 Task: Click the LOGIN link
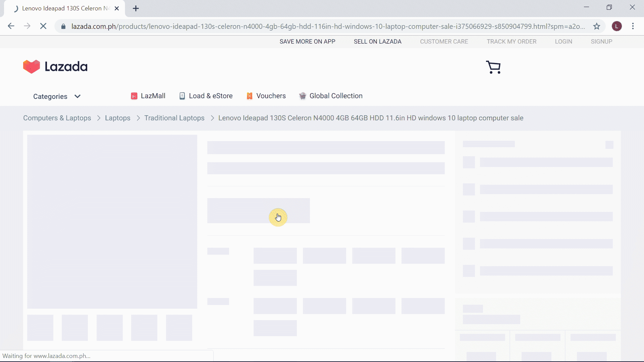563,42
